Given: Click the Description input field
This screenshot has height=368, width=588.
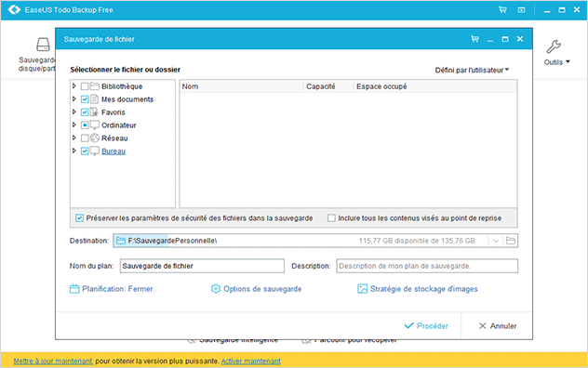Looking at the screenshot, I should [427, 266].
